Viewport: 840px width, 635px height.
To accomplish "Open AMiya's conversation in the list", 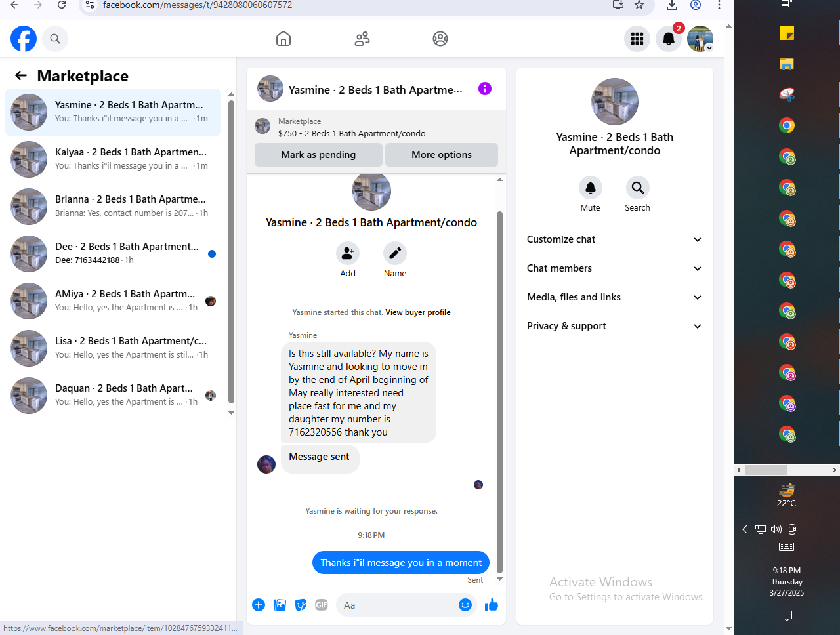I will coord(113,301).
